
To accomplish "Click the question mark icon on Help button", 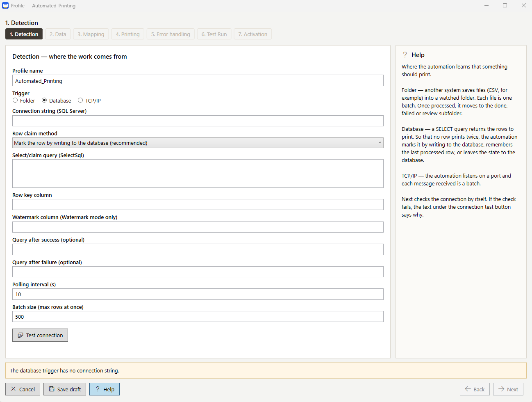I will (x=98, y=389).
